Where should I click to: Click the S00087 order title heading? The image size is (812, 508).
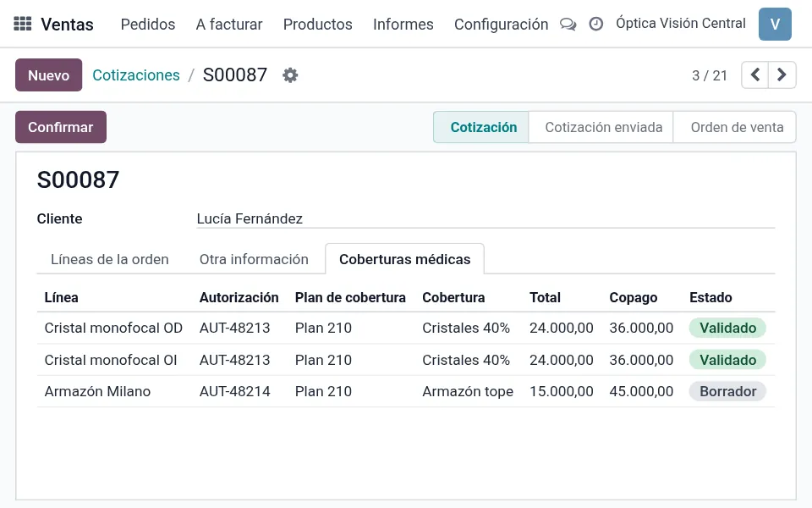(x=78, y=179)
